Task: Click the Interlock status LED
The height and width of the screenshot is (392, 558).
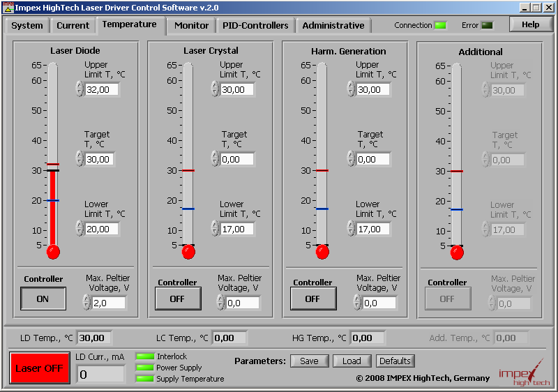Action: [144, 356]
